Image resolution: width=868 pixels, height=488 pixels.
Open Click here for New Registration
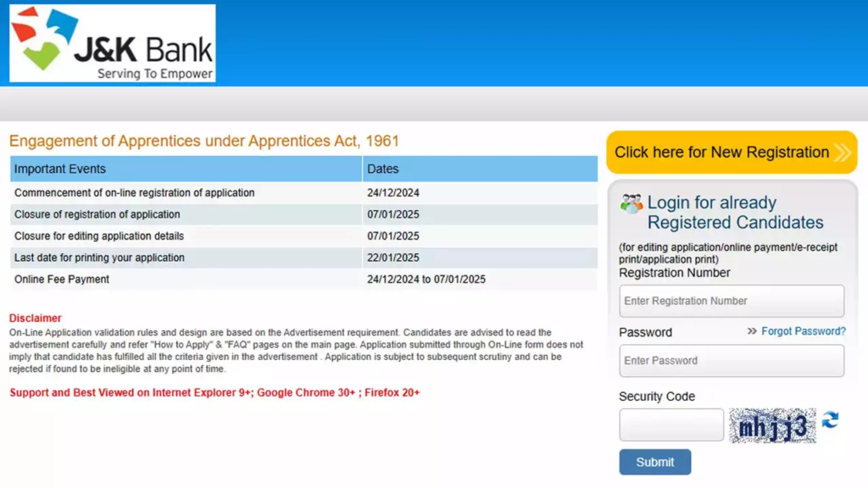(732, 152)
